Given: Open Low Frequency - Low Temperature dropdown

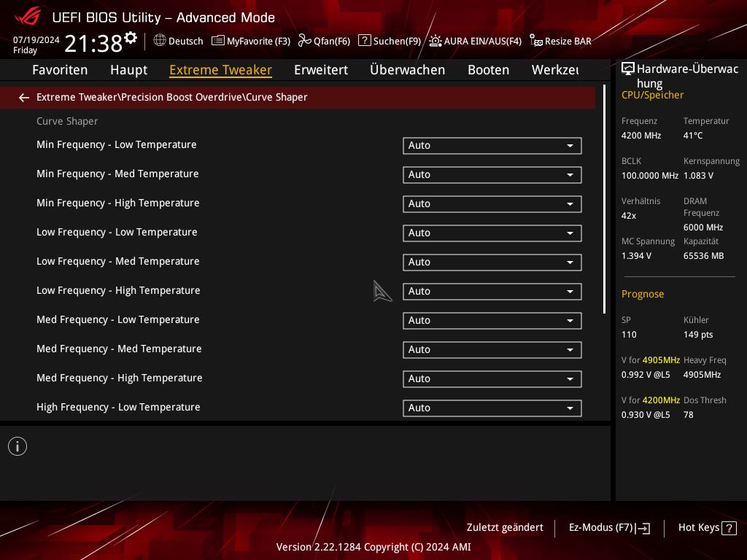Looking at the screenshot, I should click(x=492, y=233).
